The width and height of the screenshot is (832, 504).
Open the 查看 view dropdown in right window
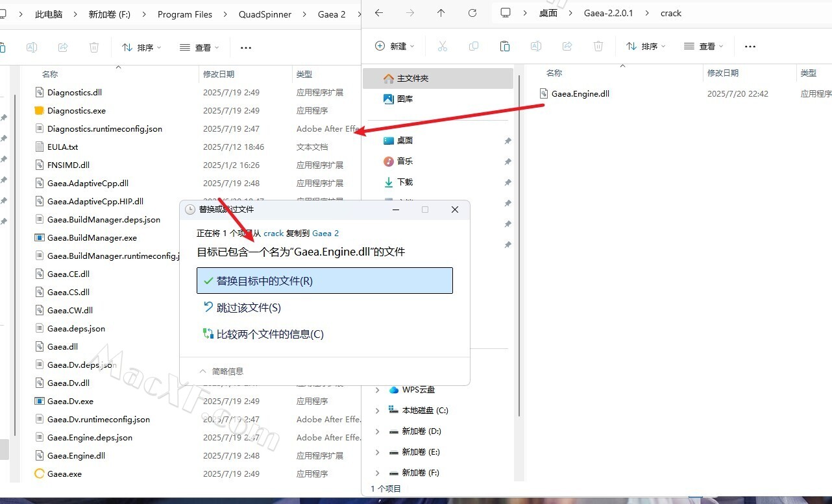tap(704, 46)
